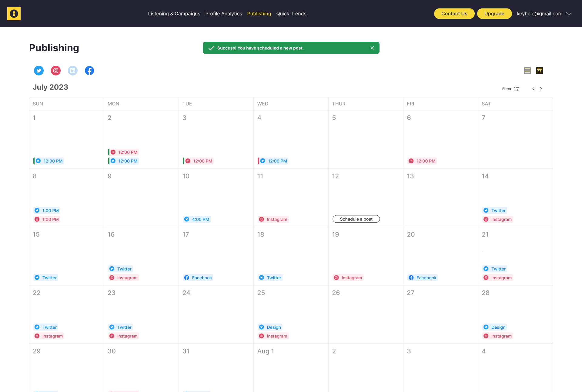The height and width of the screenshot is (392, 582).
Task: Dismiss the success notification banner
Action: pos(372,48)
